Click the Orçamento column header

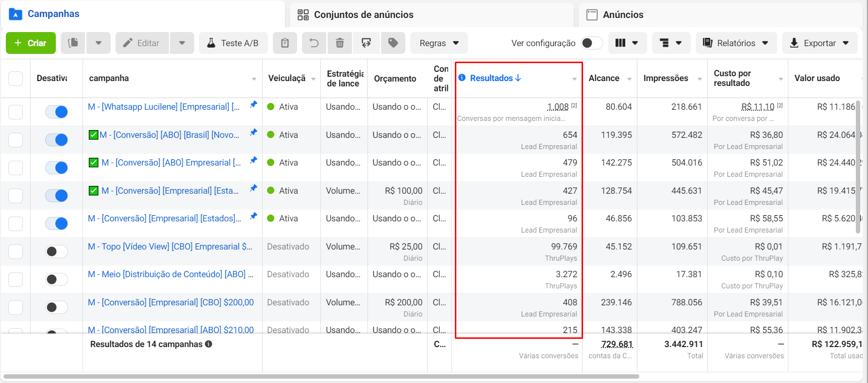pyautogui.click(x=395, y=79)
